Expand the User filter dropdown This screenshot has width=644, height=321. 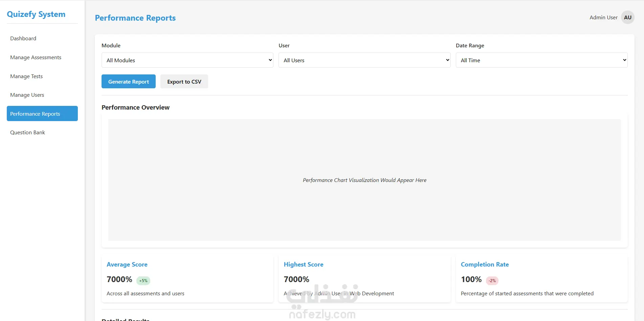pos(364,60)
